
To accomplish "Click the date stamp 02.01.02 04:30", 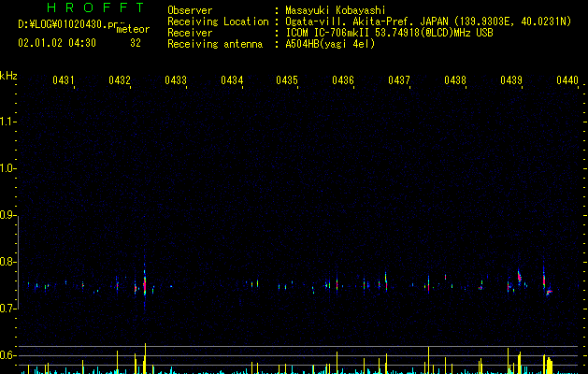I will tap(57, 43).
